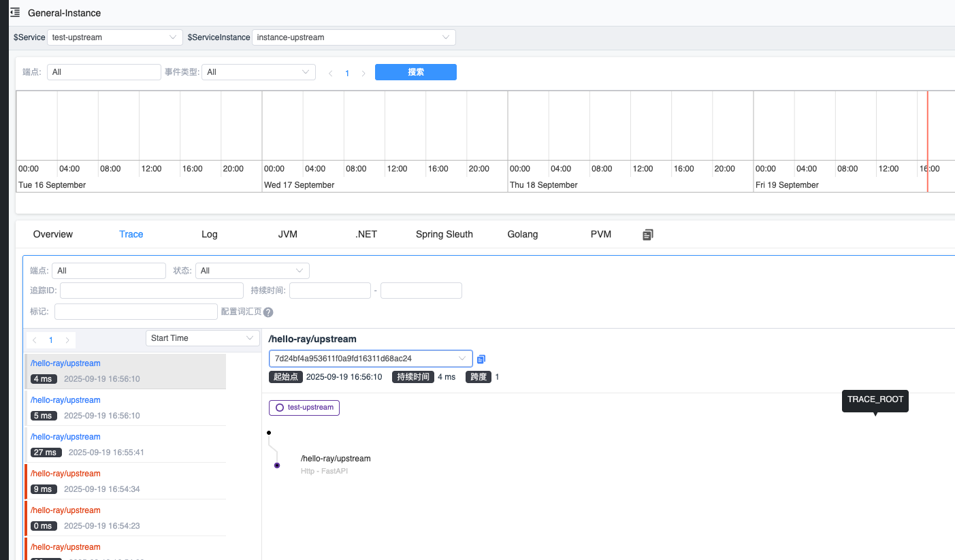
Task: Click the test-upstream service legend circle
Action: 280,408
